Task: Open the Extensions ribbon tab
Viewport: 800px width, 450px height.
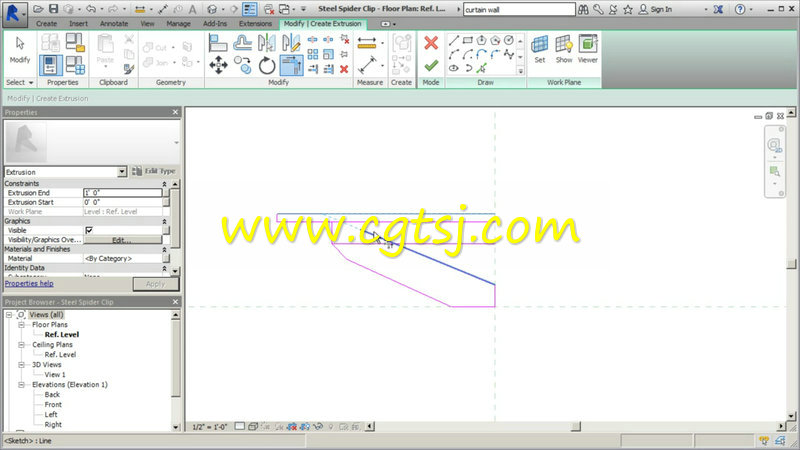Action: pos(255,24)
